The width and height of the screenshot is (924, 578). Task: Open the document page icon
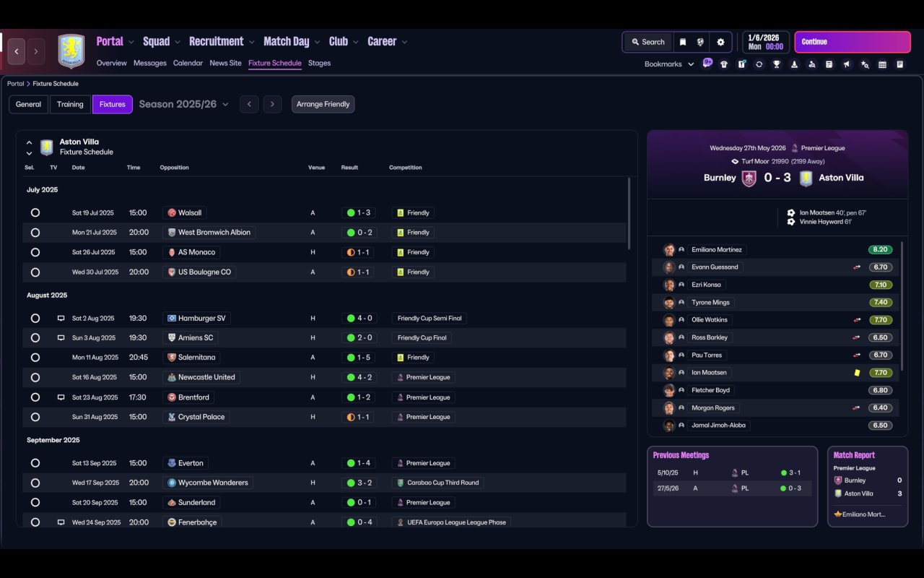tap(829, 64)
